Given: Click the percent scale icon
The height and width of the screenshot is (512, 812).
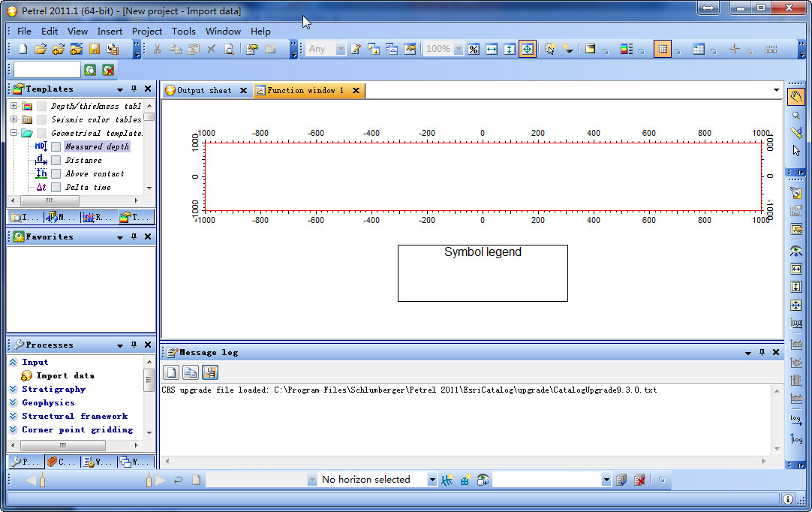Looking at the screenshot, I should coord(474,50).
